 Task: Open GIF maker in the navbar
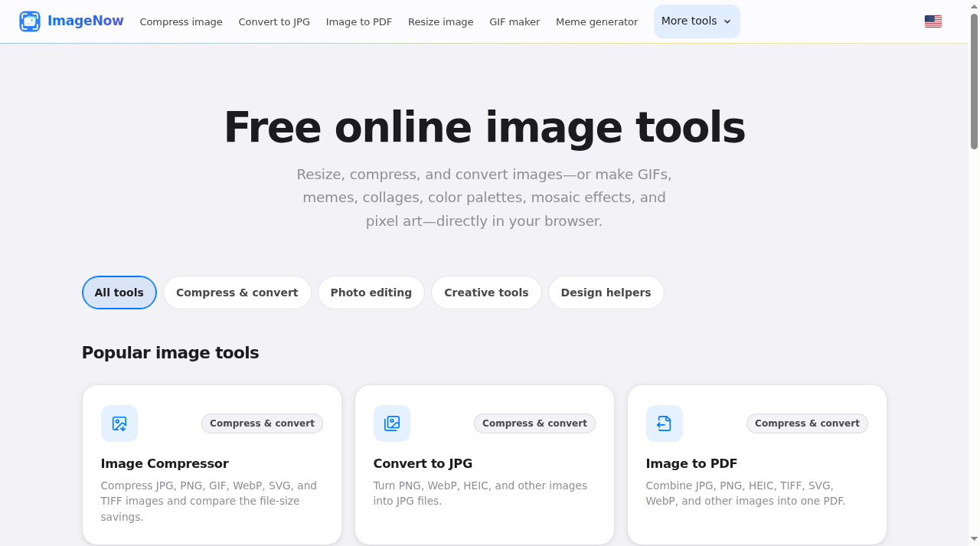(x=514, y=22)
